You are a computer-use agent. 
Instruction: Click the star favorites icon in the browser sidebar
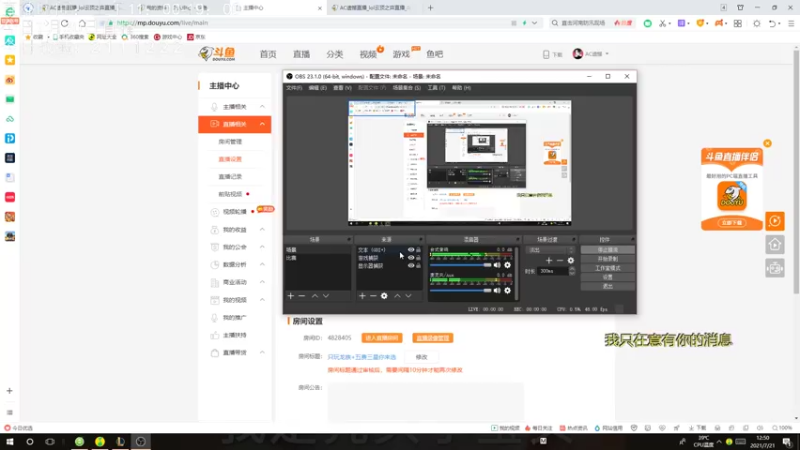pyautogui.click(x=10, y=60)
